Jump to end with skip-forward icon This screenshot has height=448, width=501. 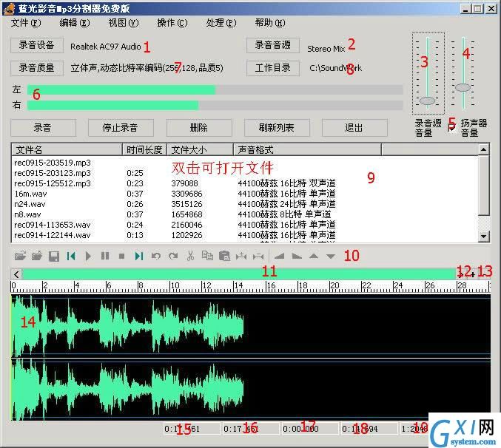(139, 256)
